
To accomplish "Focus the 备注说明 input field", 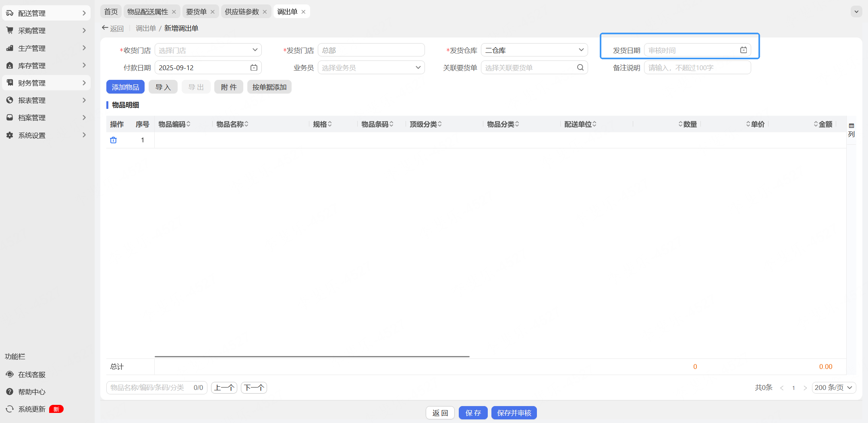I will [698, 67].
